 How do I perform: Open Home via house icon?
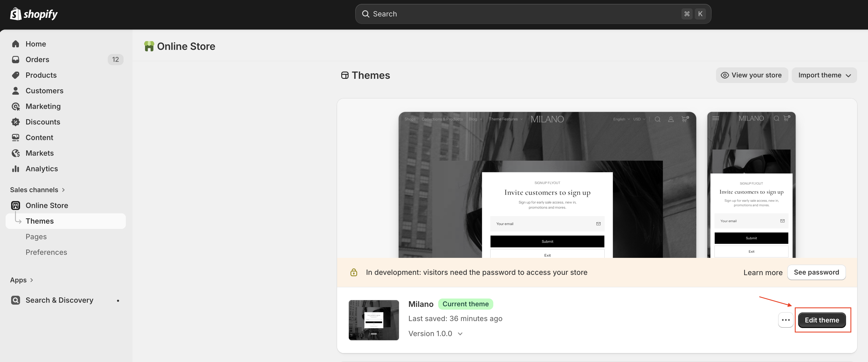coord(16,44)
